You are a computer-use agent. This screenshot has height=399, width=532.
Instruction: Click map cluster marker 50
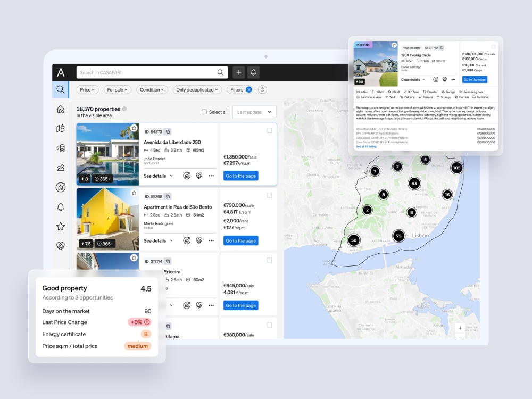click(x=354, y=240)
